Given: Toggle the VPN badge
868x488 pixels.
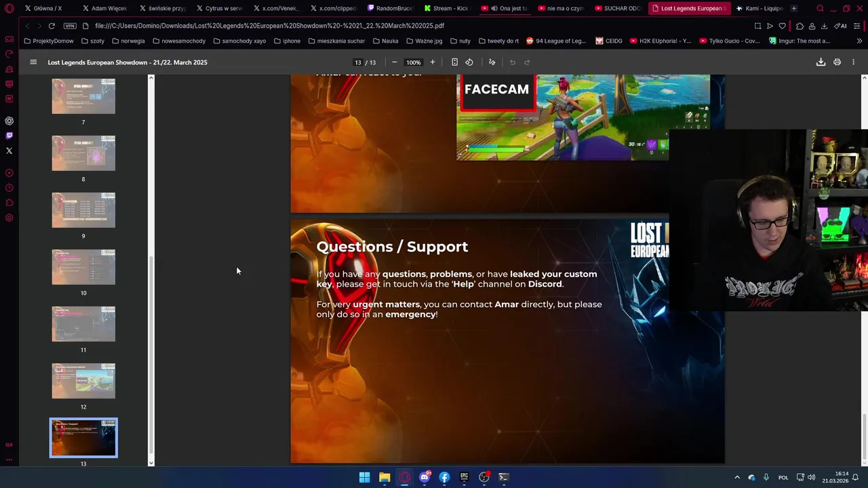Looking at the screenshot, I should 70,26.
